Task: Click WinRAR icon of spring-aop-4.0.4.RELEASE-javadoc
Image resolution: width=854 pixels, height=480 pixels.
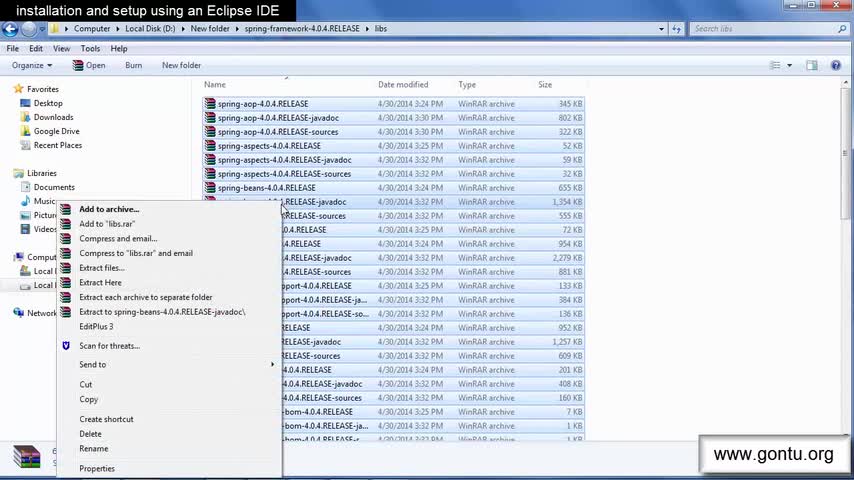Action: (210, 118)
